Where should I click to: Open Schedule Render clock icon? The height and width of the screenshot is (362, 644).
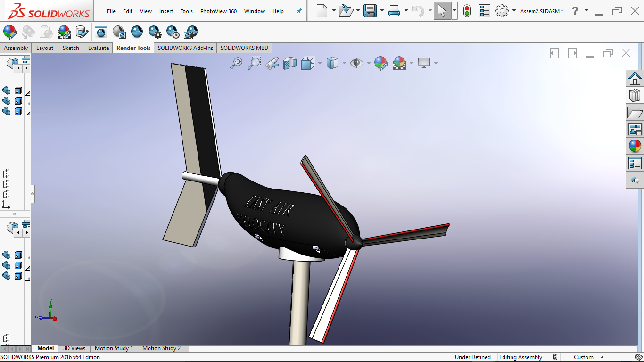click(173, 32)
